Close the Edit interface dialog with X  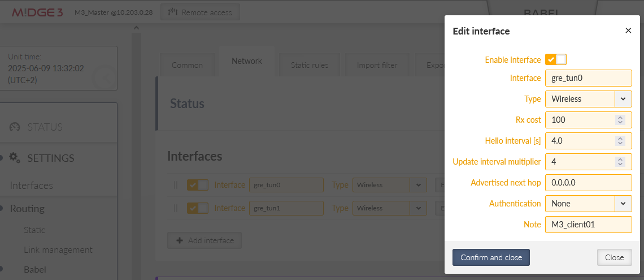628,31
